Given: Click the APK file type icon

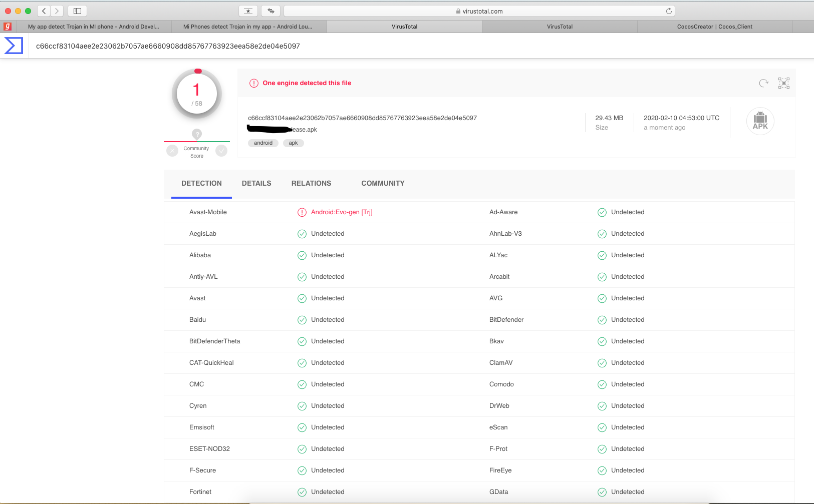Looking at the screenshot, I should (760, 121).
